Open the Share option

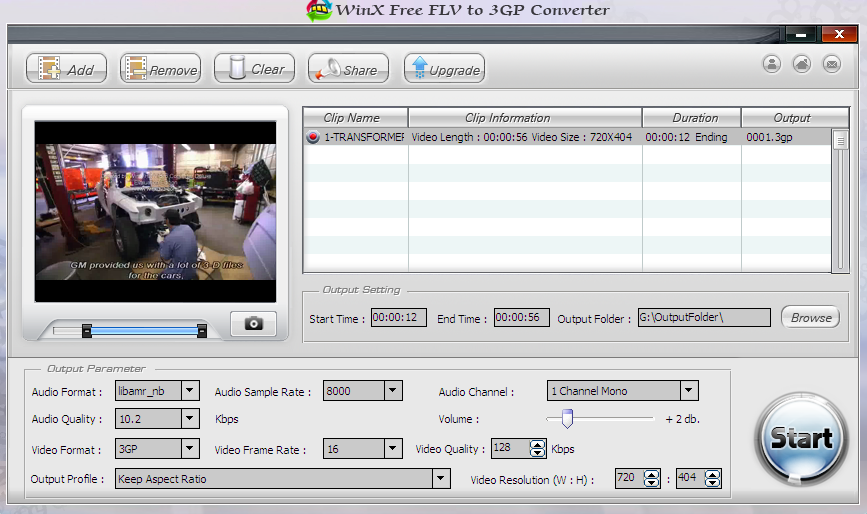[348, 69]
